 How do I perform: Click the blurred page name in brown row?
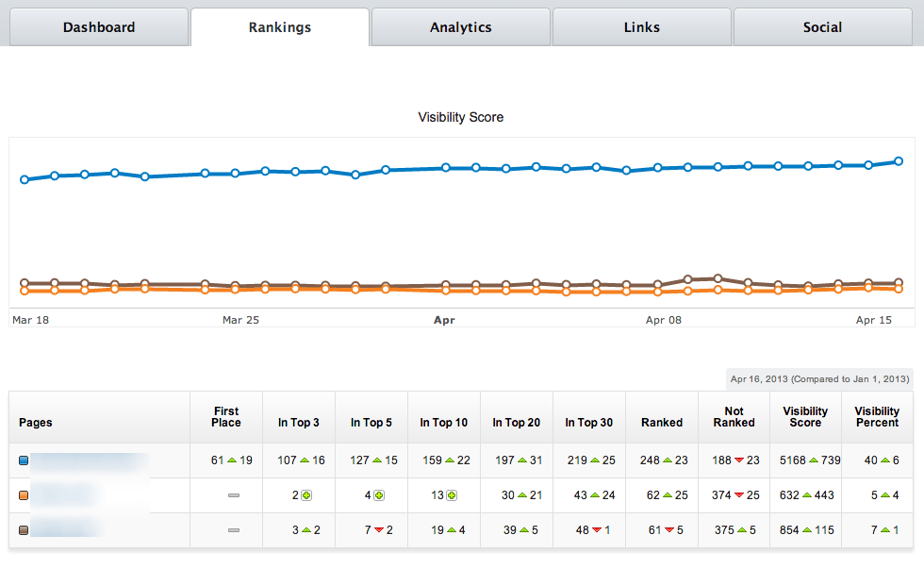[x=65, y=528]
